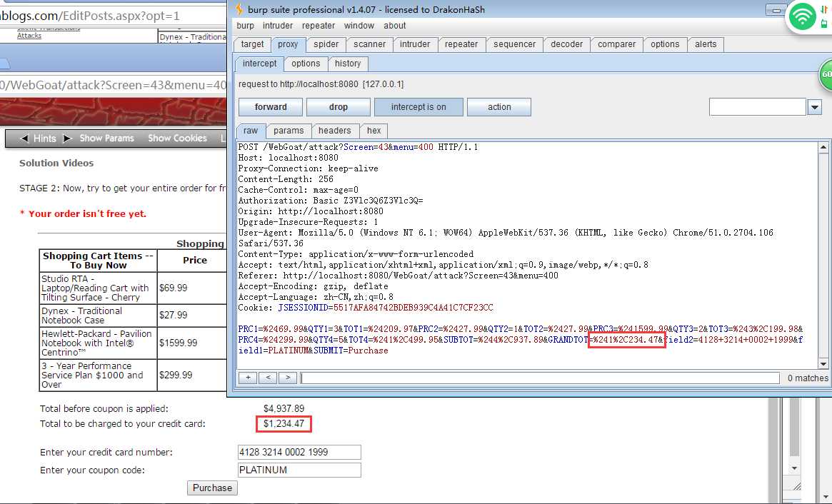Click Show Cookies in WebGoat
The image size is (832, 504).
click(177, 138)
